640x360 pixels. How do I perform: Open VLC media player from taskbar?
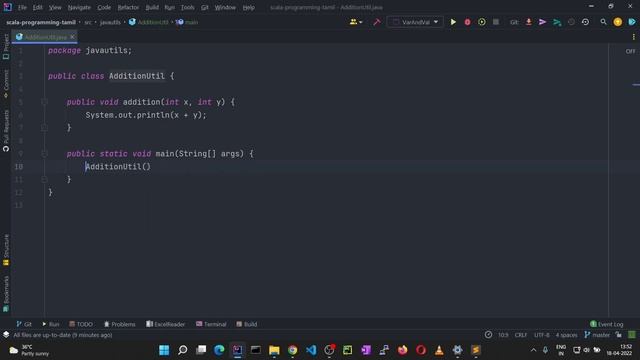coord(439,350)
